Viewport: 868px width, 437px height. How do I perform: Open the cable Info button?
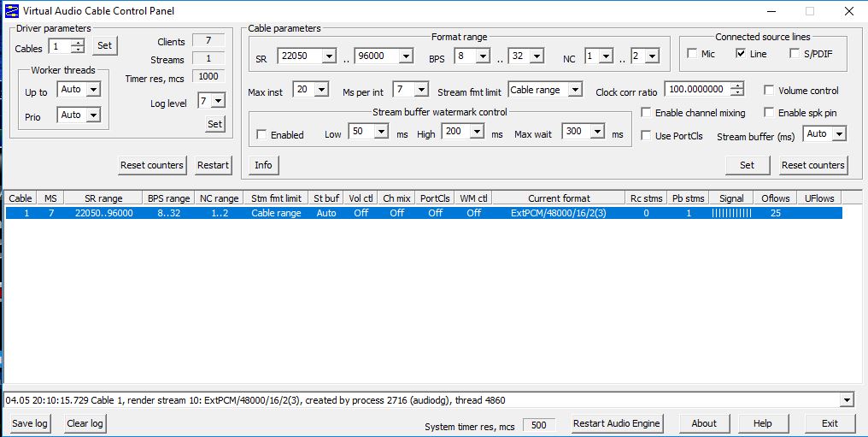point(263,165)
